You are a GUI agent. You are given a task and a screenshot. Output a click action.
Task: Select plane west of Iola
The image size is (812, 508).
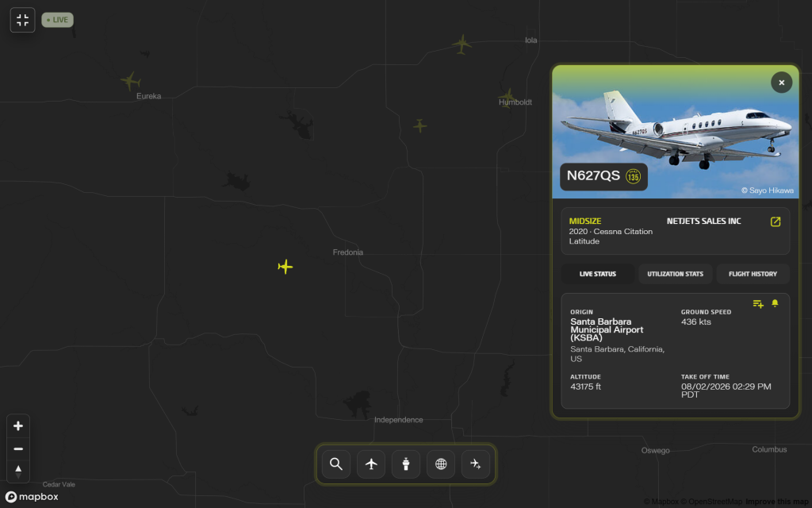click(x=462, y=44)
